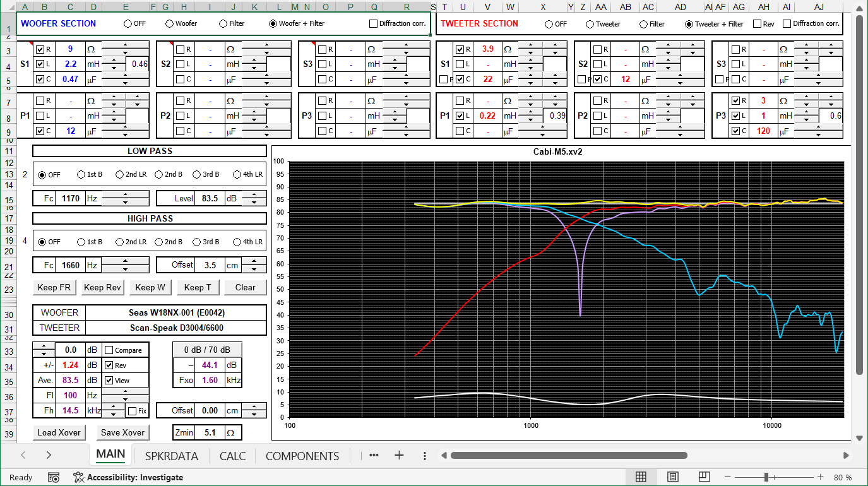Increase woofer S1 resistor value spinner
Viewport: 868px width, 486px height.
tap(126, 45)
